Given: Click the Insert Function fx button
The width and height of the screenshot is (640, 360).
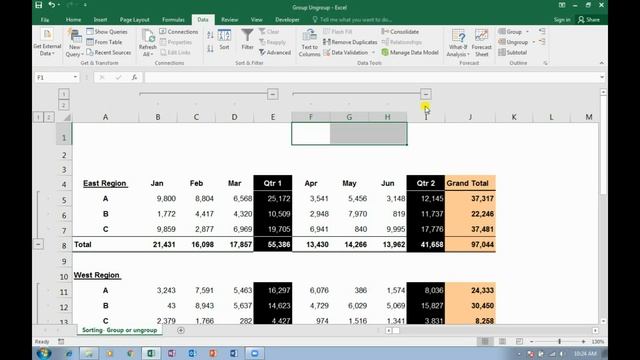Looking at the screenshot, I should click(134, 77).
